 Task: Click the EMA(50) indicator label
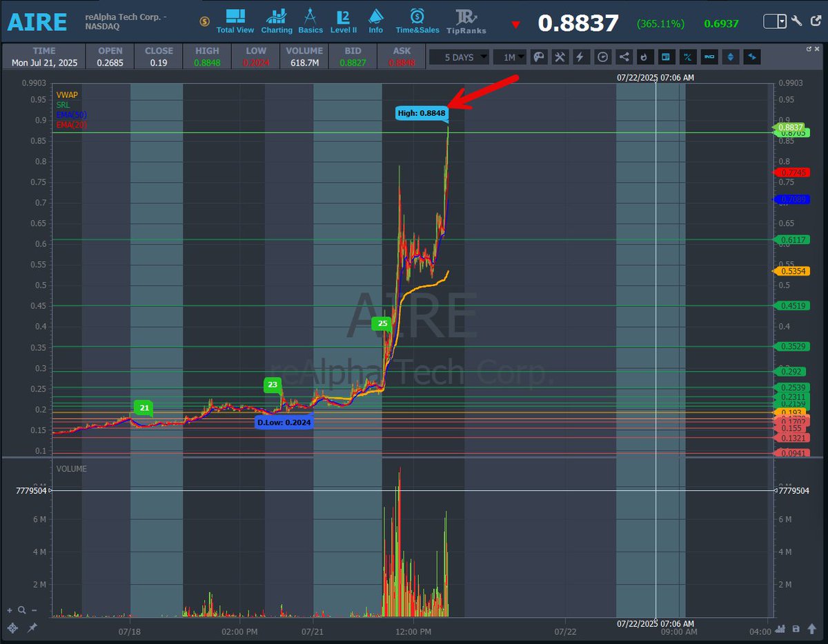72,114
